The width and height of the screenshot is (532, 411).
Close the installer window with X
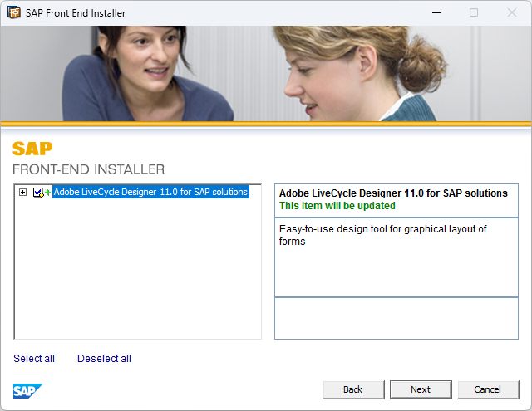pos(511,13)
